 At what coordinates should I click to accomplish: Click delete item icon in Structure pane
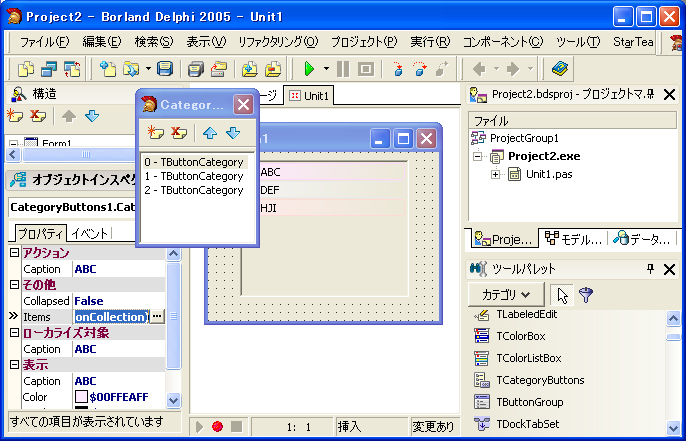[38, 116]
